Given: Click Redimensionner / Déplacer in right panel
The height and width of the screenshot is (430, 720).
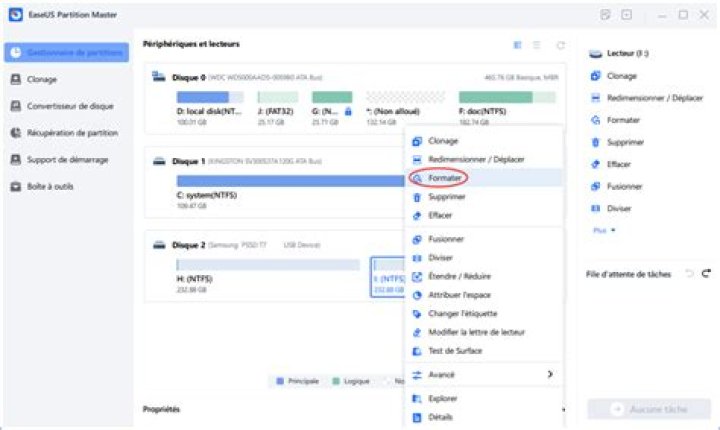Looking at the screenshot, I should coord(647,98).
